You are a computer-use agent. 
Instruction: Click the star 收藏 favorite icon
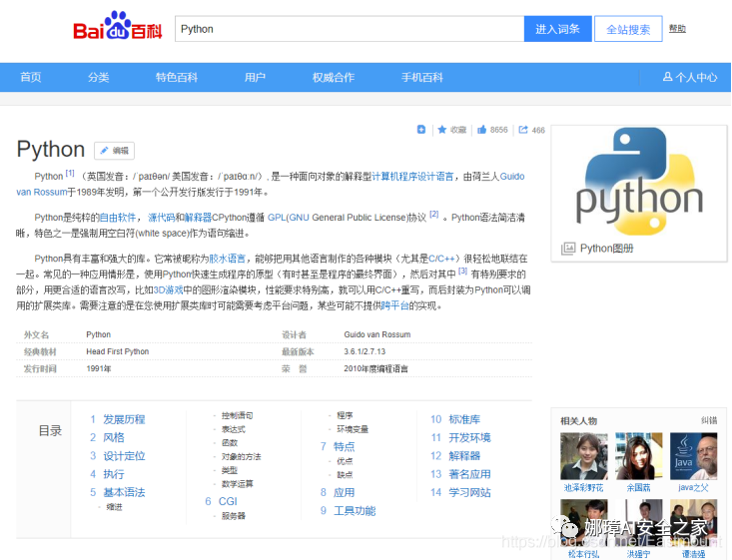pos(442,129)
